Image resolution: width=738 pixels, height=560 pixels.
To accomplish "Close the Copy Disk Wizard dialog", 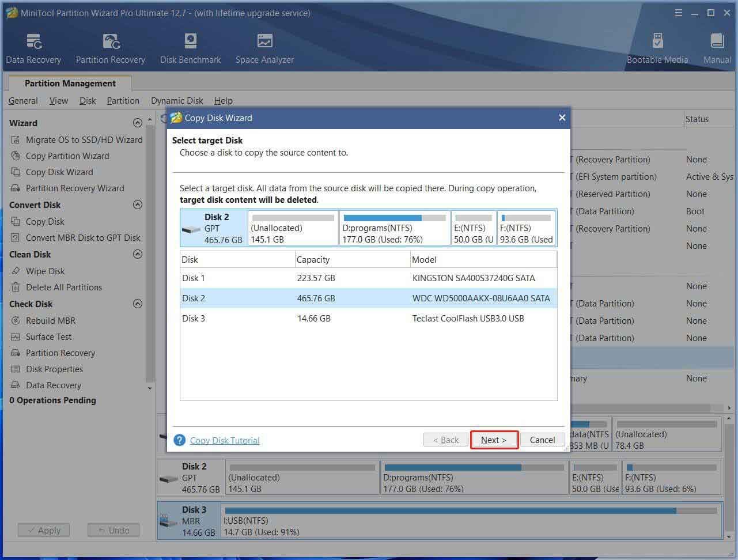I will 562,118.
